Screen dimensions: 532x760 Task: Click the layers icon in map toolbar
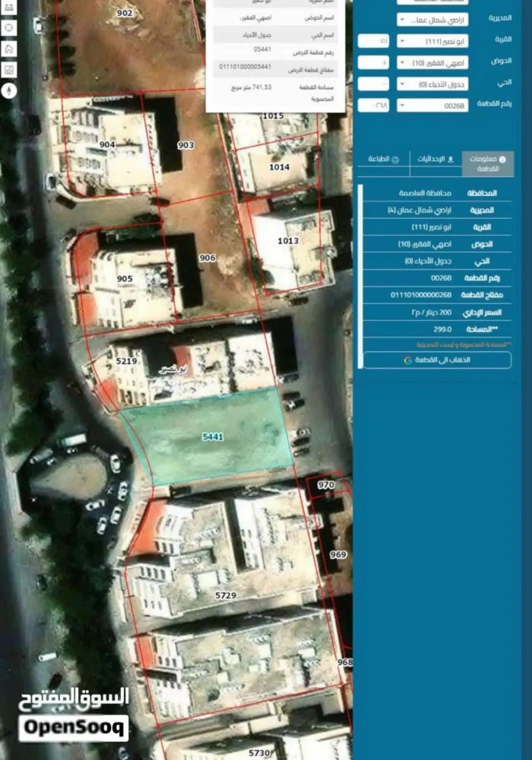(9, 7)
